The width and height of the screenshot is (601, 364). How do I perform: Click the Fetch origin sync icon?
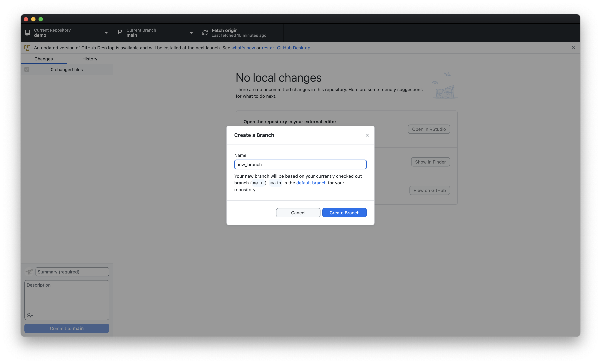(205, 33)
